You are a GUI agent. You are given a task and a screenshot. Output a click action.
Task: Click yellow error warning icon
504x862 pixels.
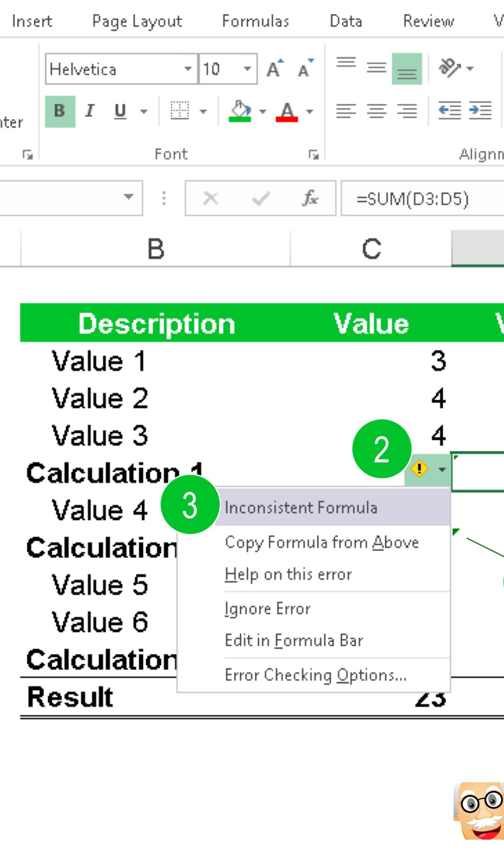[419, 468]
